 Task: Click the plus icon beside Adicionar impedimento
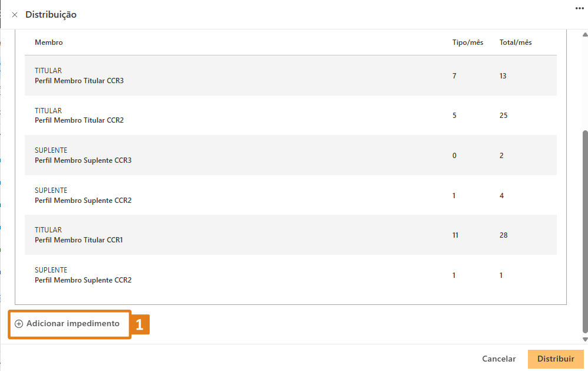coord(19,324)
